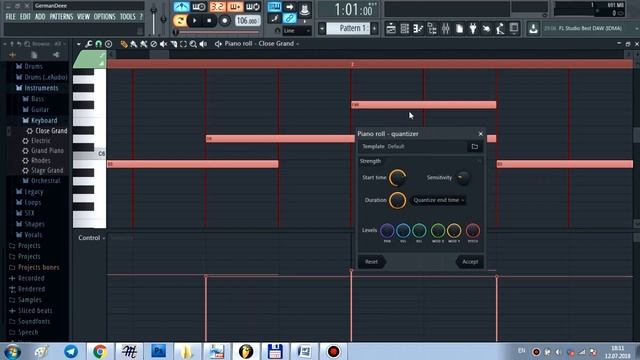
Task: Open the PATTERNS menu
Action: (61, 17)
